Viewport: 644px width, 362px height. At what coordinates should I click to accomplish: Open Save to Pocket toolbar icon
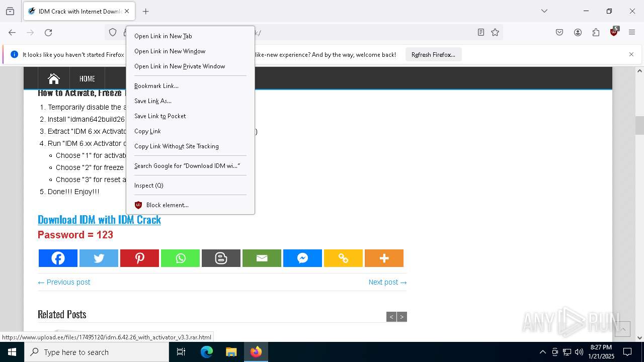click(559, 32)
